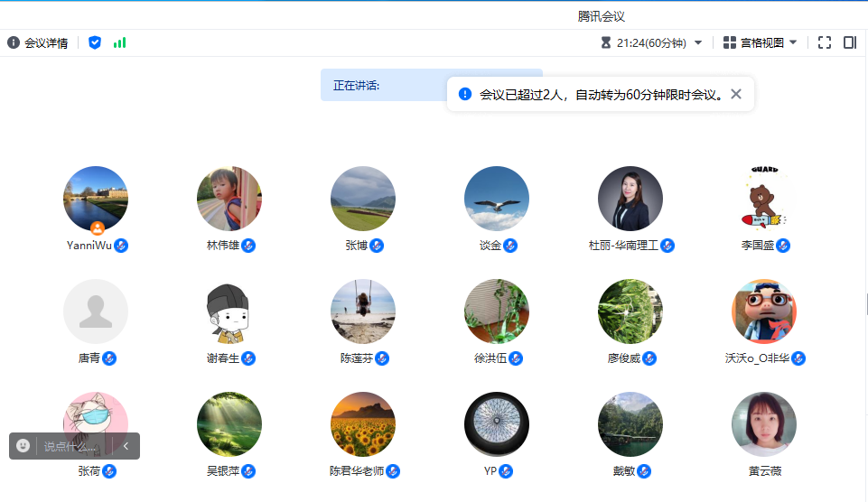Click the microphone icon beside YanniWu

[121, 246]
